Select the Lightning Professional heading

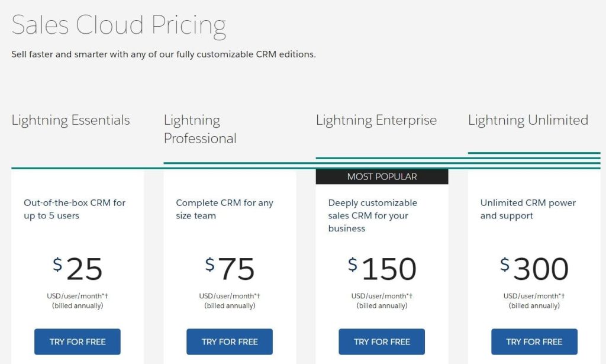(200, 129)
